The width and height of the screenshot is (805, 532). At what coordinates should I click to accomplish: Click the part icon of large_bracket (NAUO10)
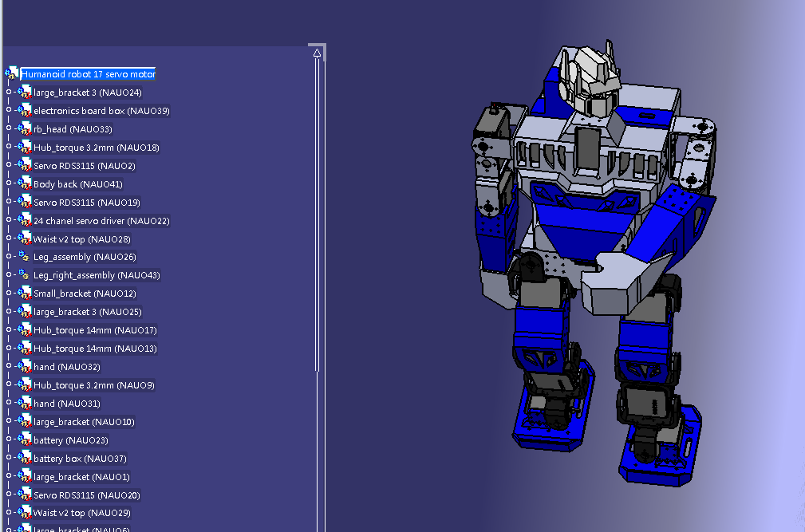pos(24,422)
